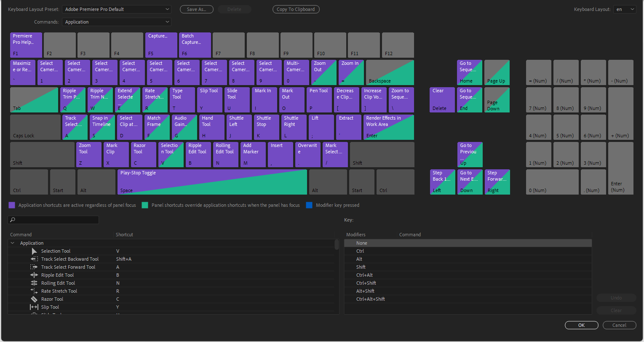Viewport: 644px width, 342px height.
Task: Click the C Razor Tool key
Action: coord(144,155)
